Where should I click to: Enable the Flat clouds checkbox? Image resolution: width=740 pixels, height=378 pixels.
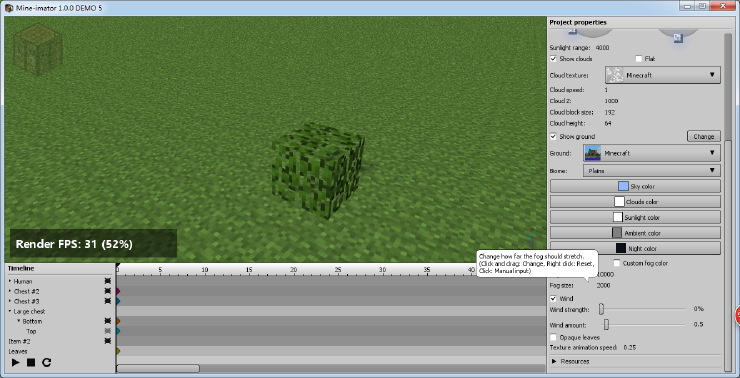point(639,59)
